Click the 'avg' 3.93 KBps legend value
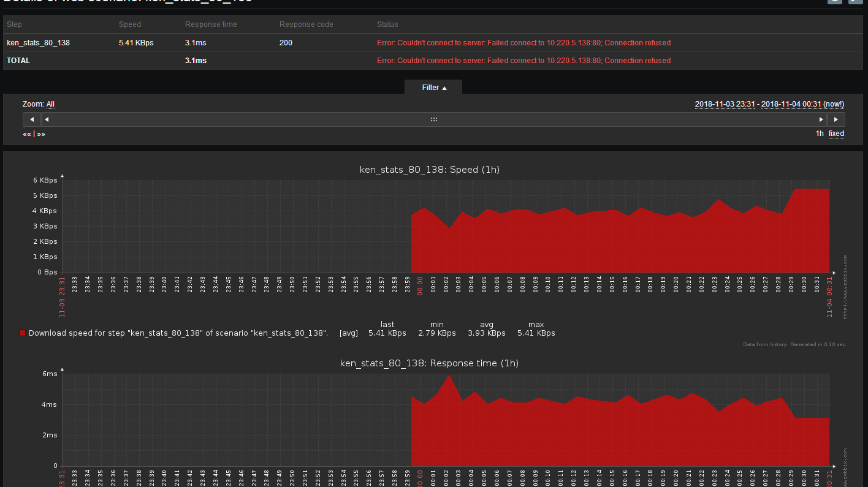The width and height of the screenshot is (868, 487). (487, 333)
